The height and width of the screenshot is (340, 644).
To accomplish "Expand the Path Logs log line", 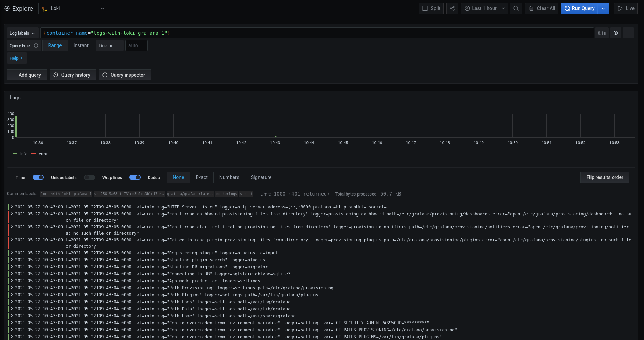I will point(12,302).
